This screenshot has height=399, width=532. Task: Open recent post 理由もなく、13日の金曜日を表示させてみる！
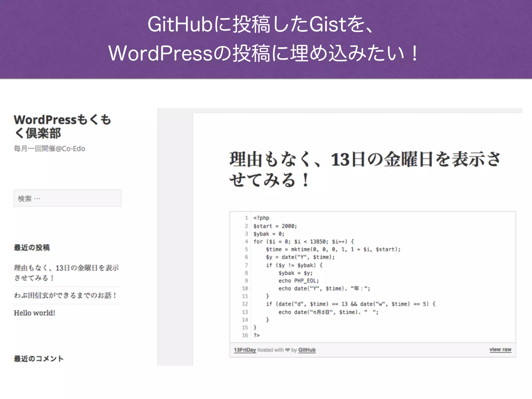pyautogui.click(x=66, y=272)
